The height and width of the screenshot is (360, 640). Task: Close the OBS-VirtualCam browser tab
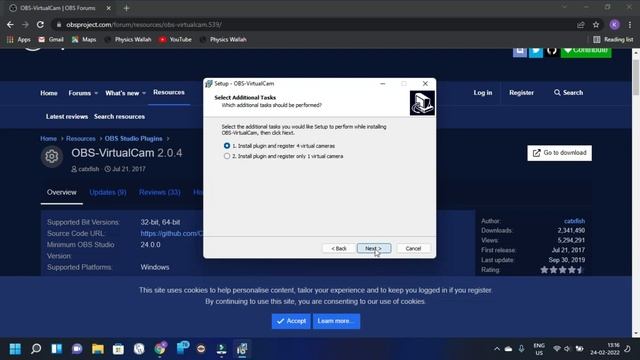click(x=109, y=8)
